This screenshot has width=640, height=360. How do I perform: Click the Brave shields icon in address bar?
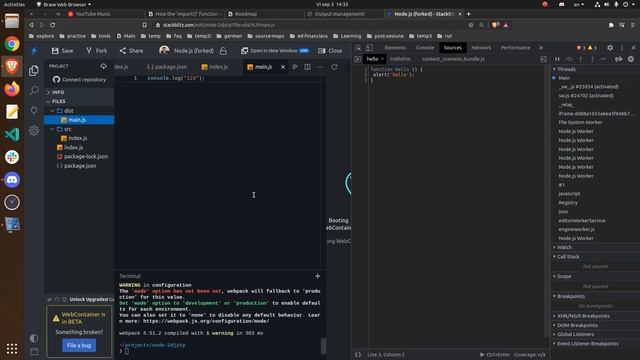(x=495, y=25)
